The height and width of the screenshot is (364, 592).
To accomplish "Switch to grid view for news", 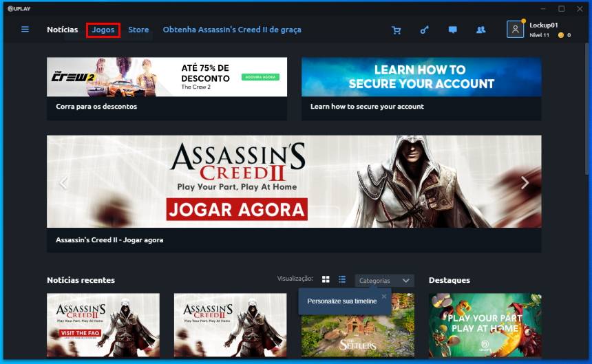I will (x=326, y=280).
